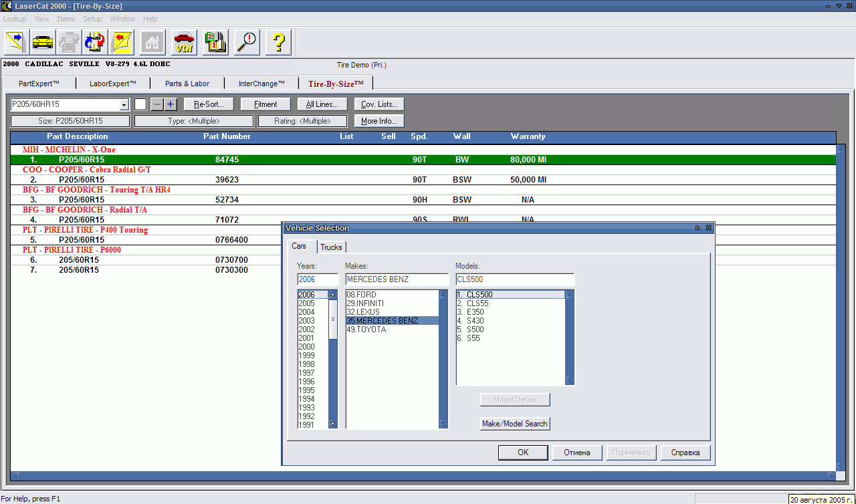Image resolution: width=856 pixels, height=504 pixels.
Task: Click the Models input field showing CLS500
Action: point(515,279)
